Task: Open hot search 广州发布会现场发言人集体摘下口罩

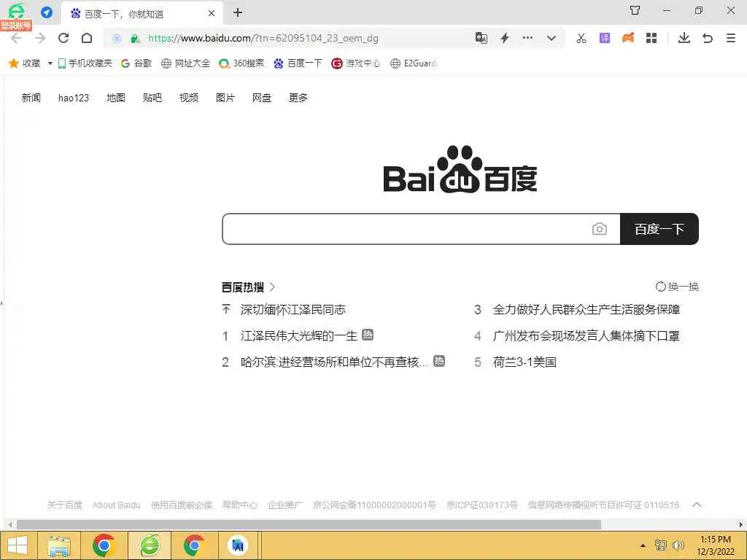Action: pos(587,335)
